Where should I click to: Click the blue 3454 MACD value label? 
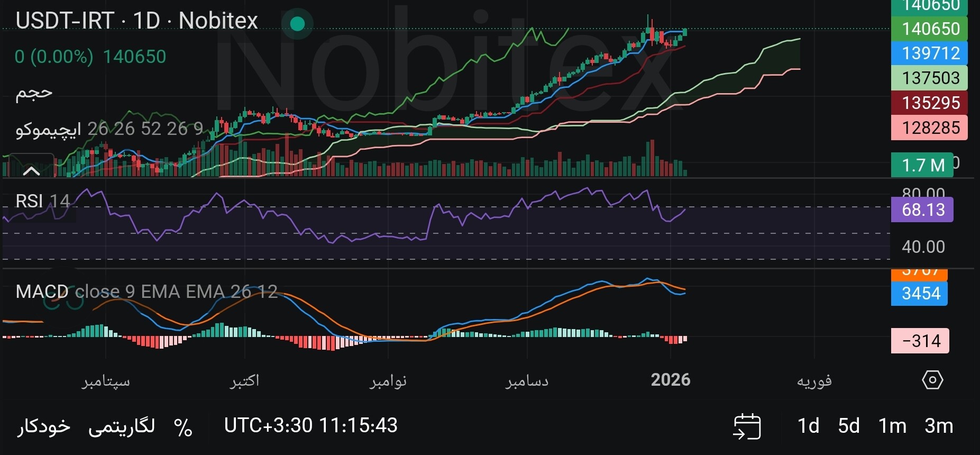click(x=919, y=293)
